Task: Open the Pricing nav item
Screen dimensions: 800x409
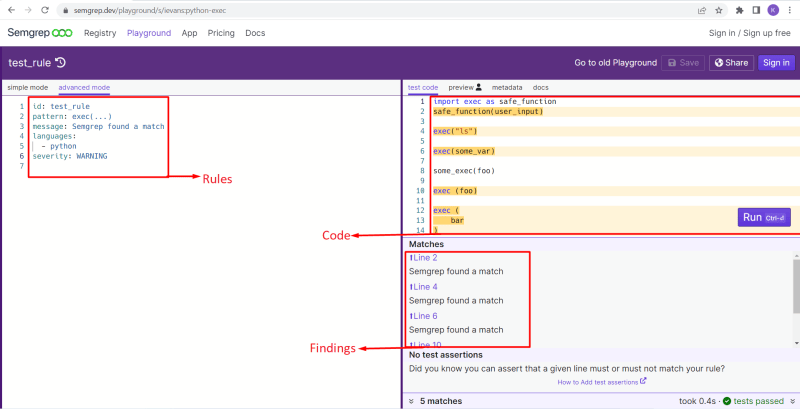Action: [x=221, y=33]
